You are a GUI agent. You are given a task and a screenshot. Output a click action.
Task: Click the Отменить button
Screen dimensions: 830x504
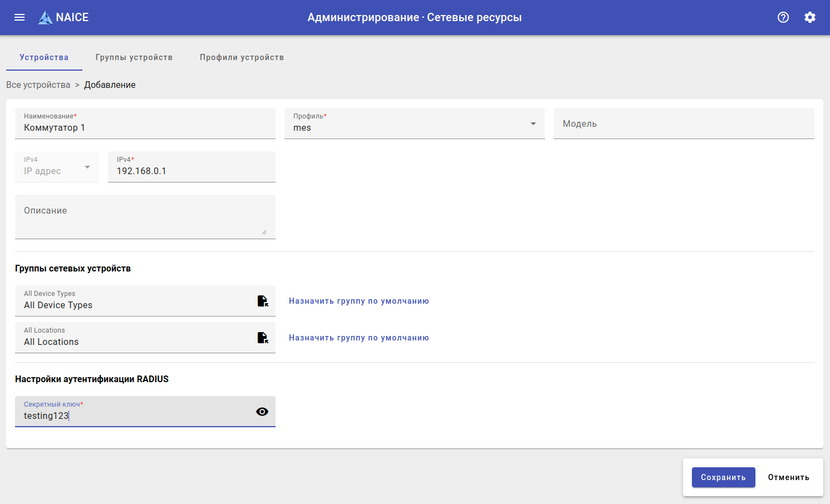pos(788,477)
